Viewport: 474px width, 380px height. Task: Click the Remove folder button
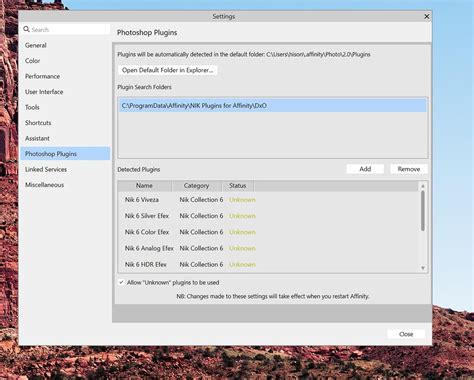[x=409, y=169]
